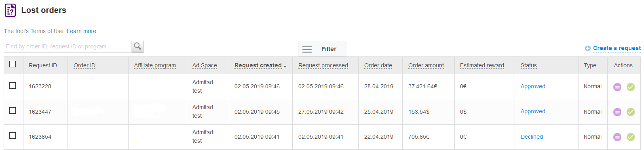Image resolution: width=644 pixels, height=150 pixels.
Task: Select the checkbox for request 1623654
Action: [13, 135]
